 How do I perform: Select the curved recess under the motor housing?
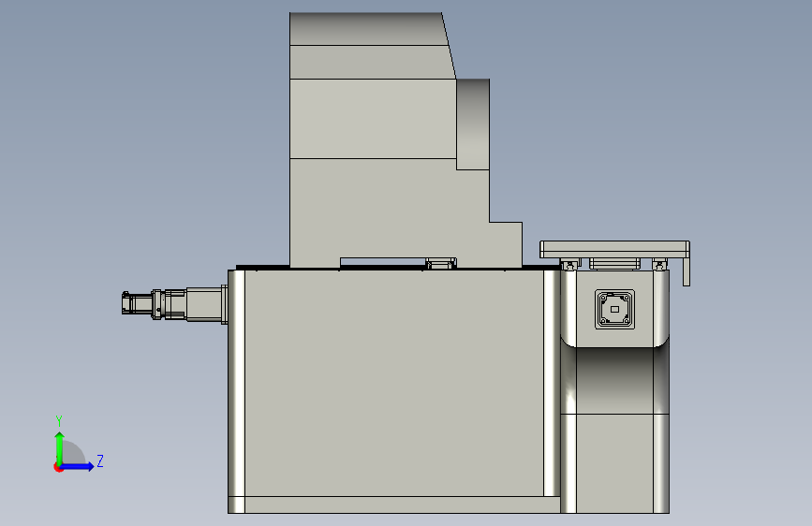click(x=614, y=381)
